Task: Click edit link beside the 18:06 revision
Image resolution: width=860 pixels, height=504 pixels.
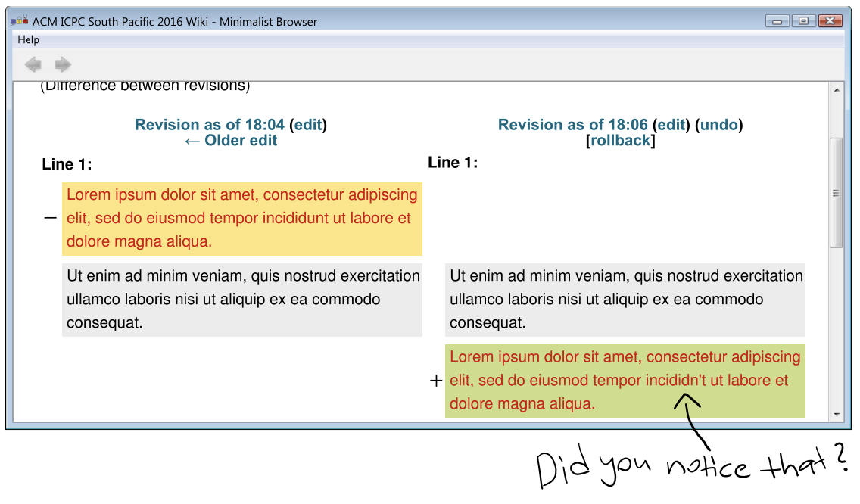Action: point(671,125)
